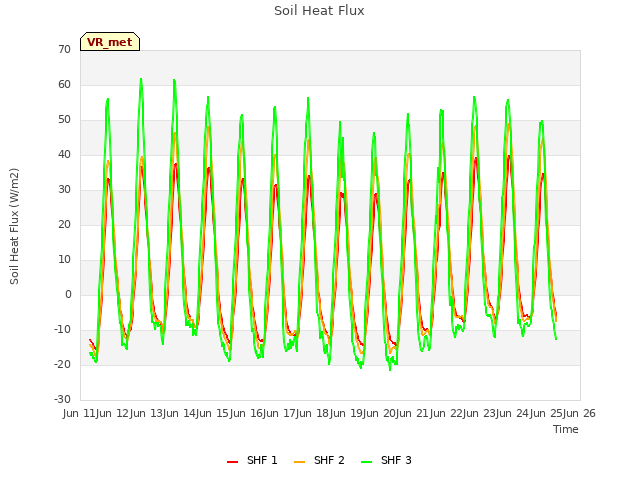Click the -30 y-axis tick label
Viewport: 640px width, 480px height.
tap(62, 399)
